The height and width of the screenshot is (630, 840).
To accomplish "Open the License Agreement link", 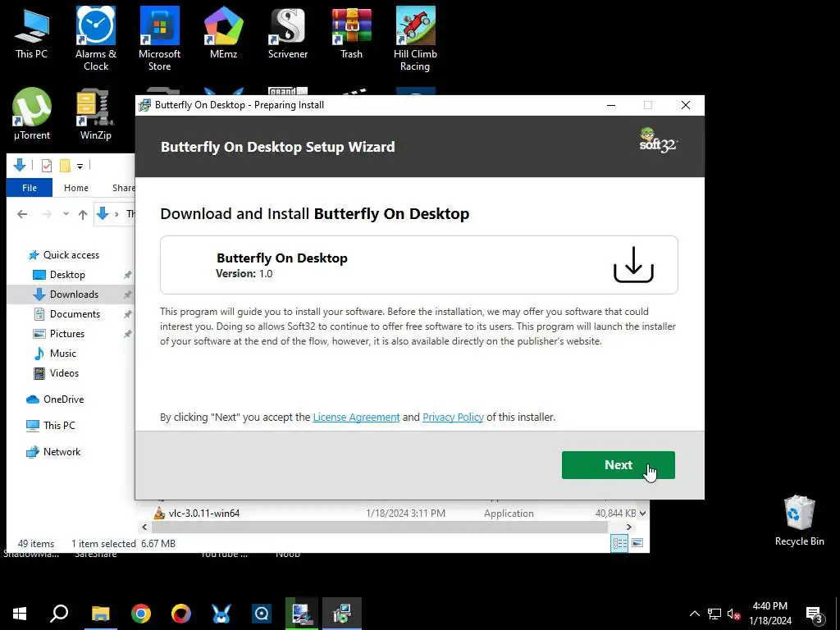I will [x=356, y=418].
